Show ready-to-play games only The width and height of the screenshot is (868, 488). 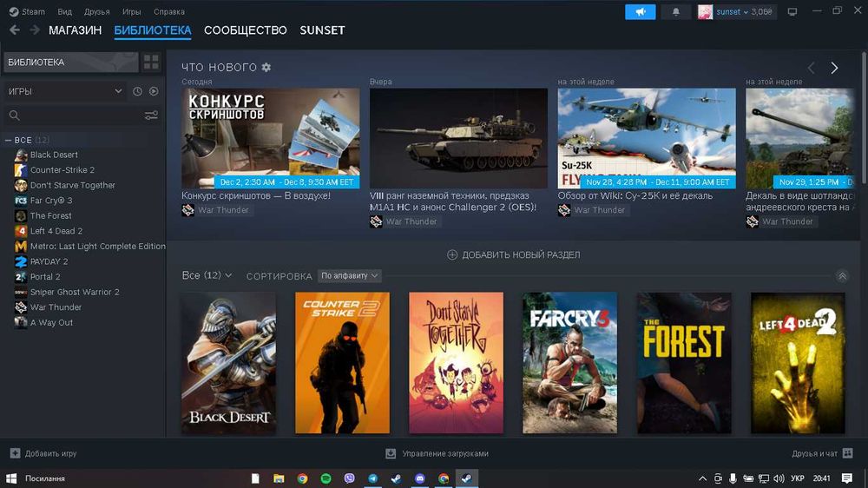[154, 91]
